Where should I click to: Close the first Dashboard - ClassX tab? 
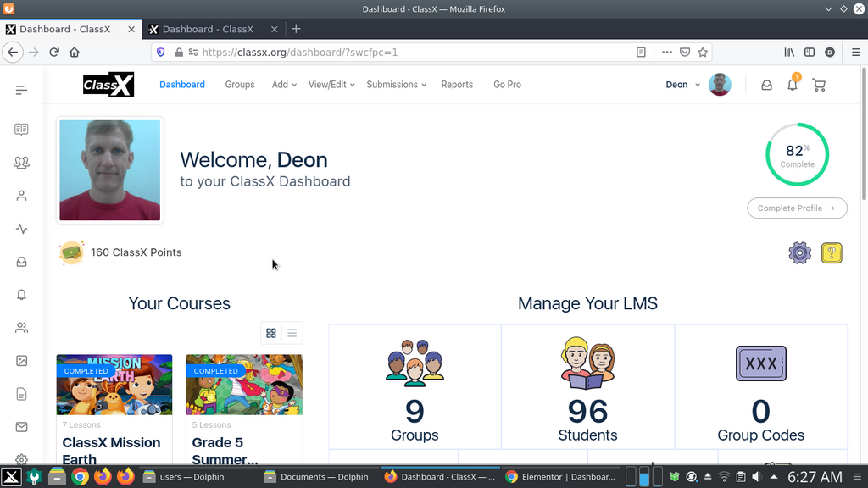[131, 30]
